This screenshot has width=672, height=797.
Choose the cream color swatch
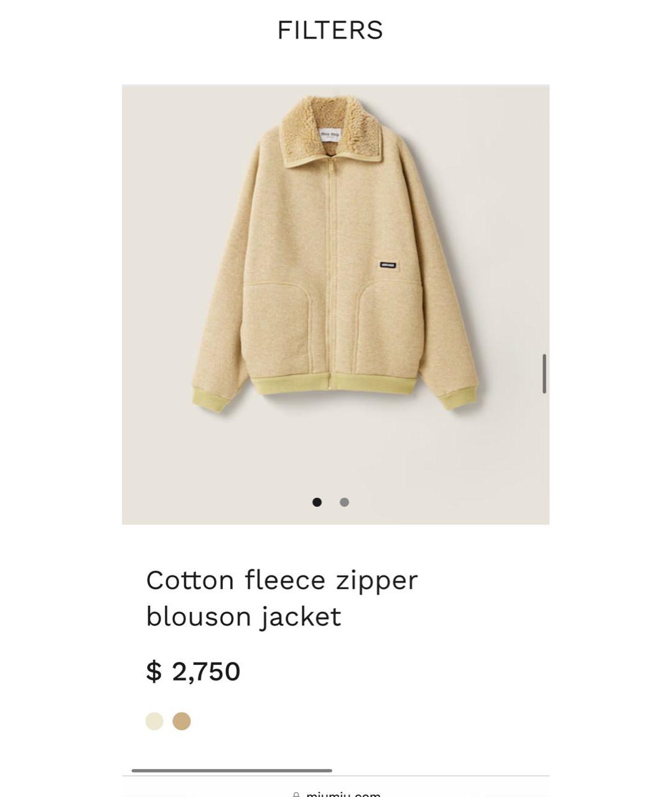pyautogui.click(x=154, y=721)
